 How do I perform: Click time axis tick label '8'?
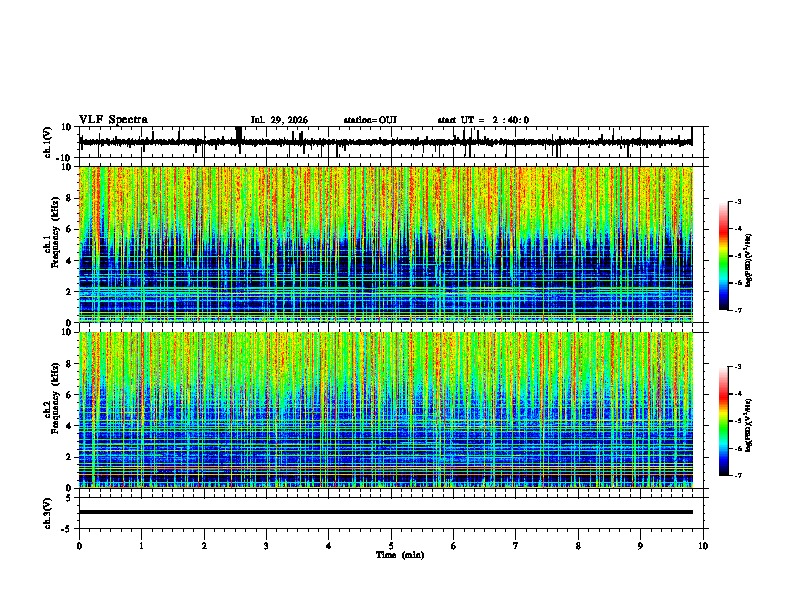click(x=578, y=546)
